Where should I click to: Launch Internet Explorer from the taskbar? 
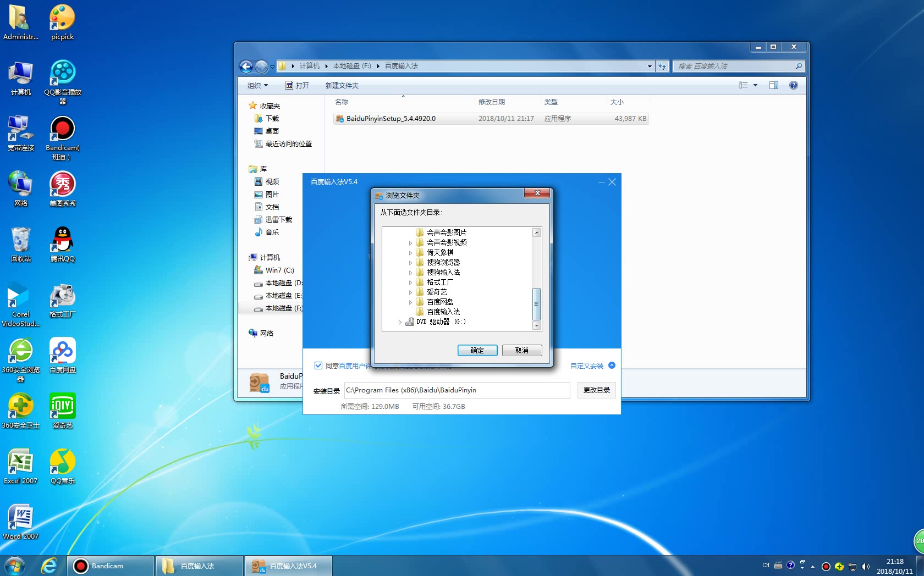click(x=49, y=566)
